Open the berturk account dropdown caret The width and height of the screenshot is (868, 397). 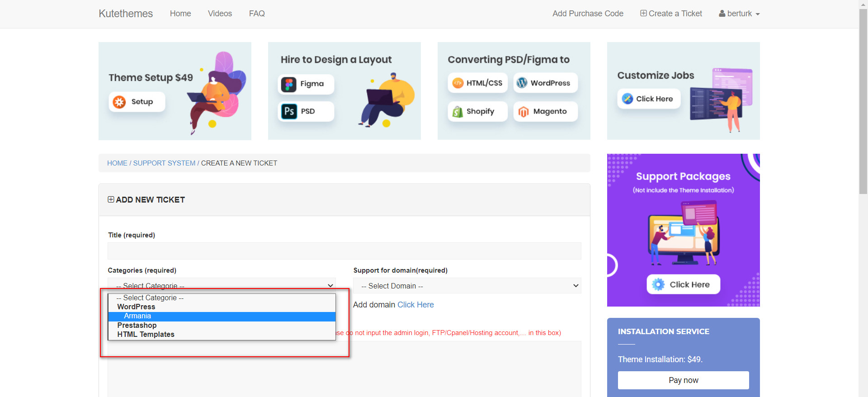coord(758,14)
